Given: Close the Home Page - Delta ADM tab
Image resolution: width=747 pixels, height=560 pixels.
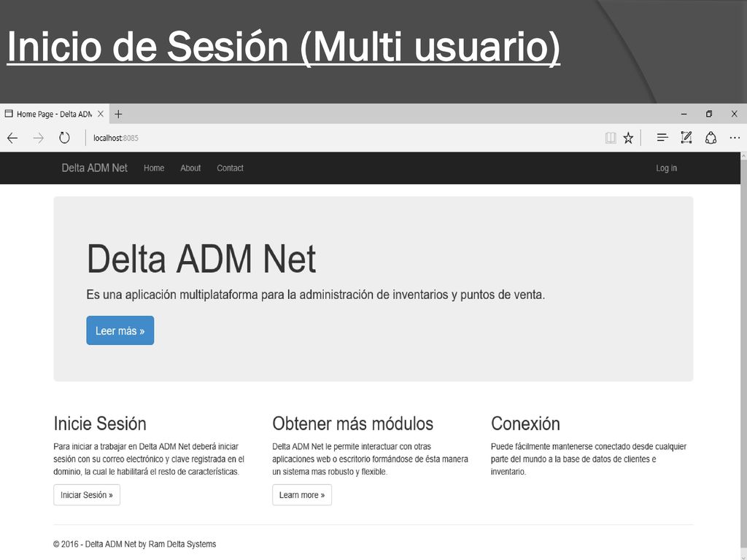Looking at the screenshot, I should point(101,114).
